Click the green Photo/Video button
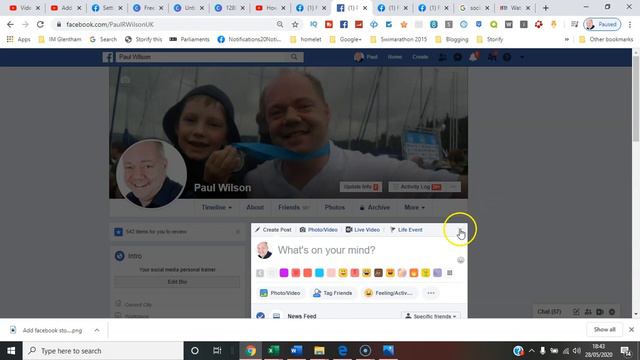Viewport: 640px width, 360px height. pyautogui.click(x=280, y=293)
